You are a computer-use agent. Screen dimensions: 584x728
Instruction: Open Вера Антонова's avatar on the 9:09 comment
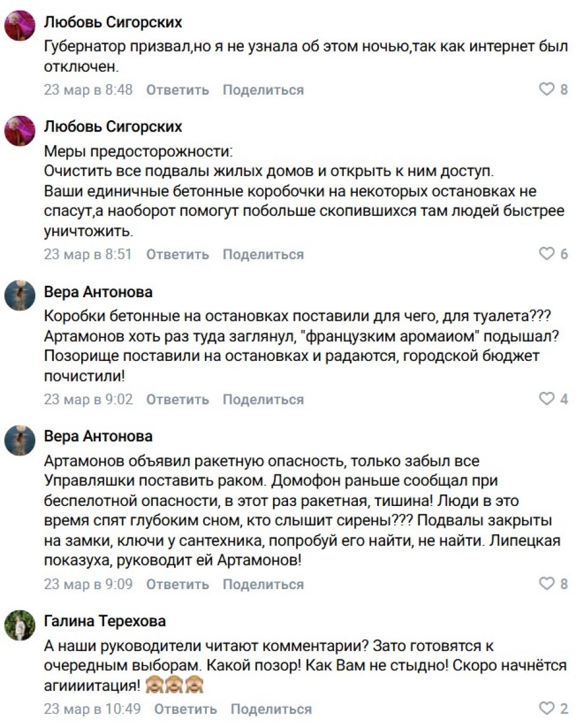pos(20,440)
